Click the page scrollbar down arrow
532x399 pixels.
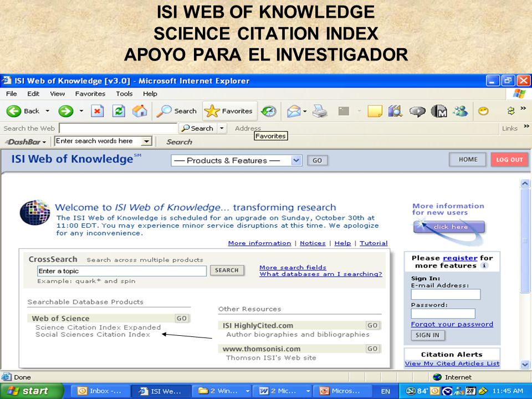point(525,365)
